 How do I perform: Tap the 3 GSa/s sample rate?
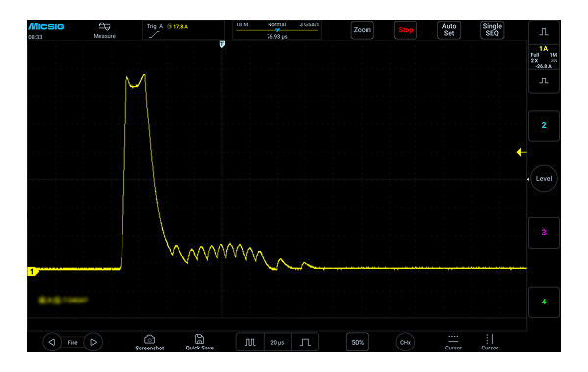point(310,24)
